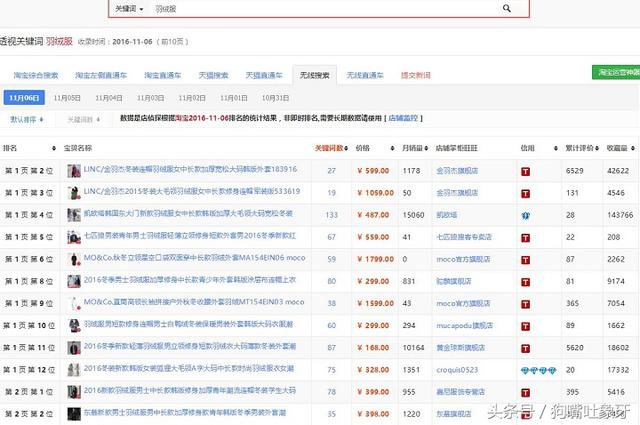This screenshot has width=640, height=425.
Task: Open product thumbnail in 第1页第6位 row
Action: [x=74, y=259]
